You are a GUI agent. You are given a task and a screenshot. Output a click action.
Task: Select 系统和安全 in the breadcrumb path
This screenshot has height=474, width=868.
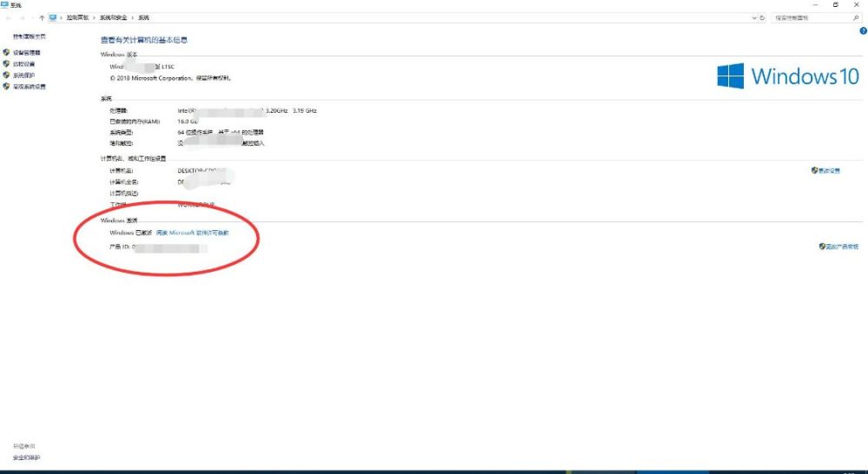click(x=114, y=17)
